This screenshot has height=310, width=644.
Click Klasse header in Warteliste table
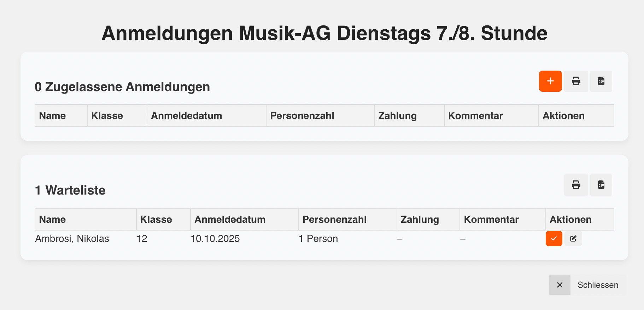(x=156, y=220)
